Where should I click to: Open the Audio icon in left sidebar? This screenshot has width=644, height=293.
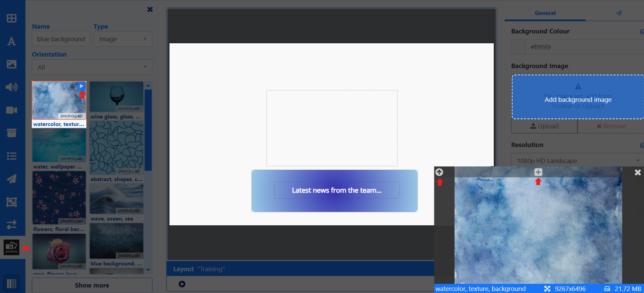coord(11,87)
